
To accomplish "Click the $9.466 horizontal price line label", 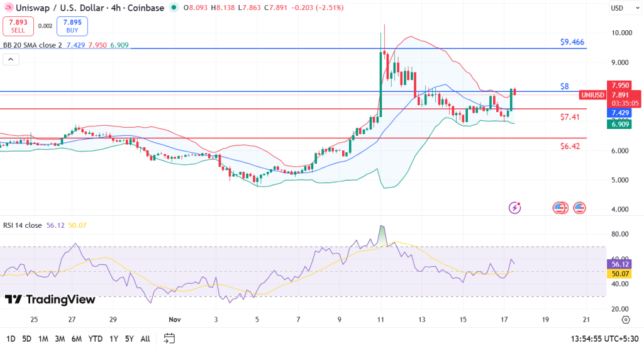I will (x=572, y=42).
